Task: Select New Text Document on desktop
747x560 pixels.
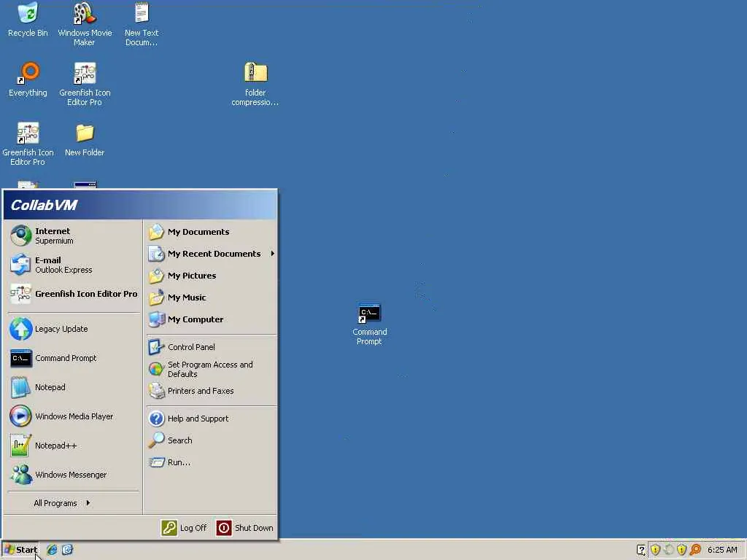Action: pyautogui.click(x=142, y=24)
